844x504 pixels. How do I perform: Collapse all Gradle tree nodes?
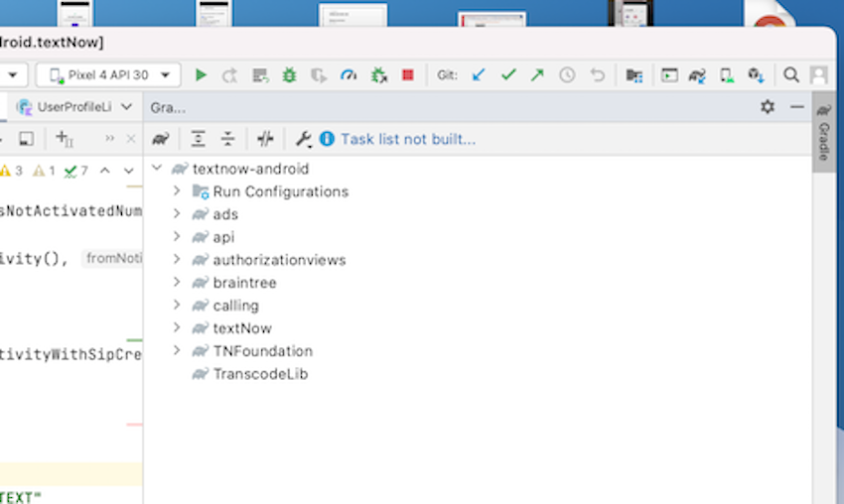coord(227,139)
